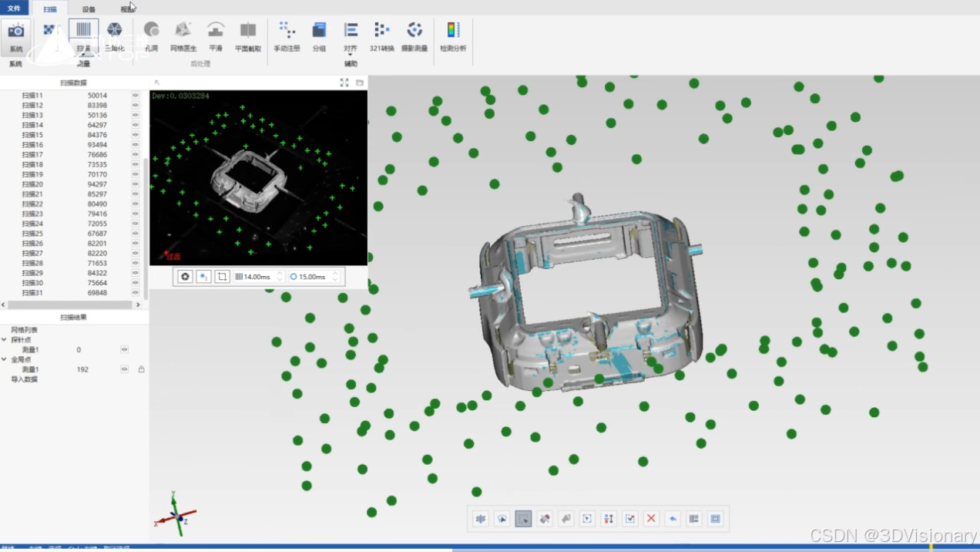Click the camera preview thumbnail image
Screen dimensions: 980x552
[x=258, y=178]
